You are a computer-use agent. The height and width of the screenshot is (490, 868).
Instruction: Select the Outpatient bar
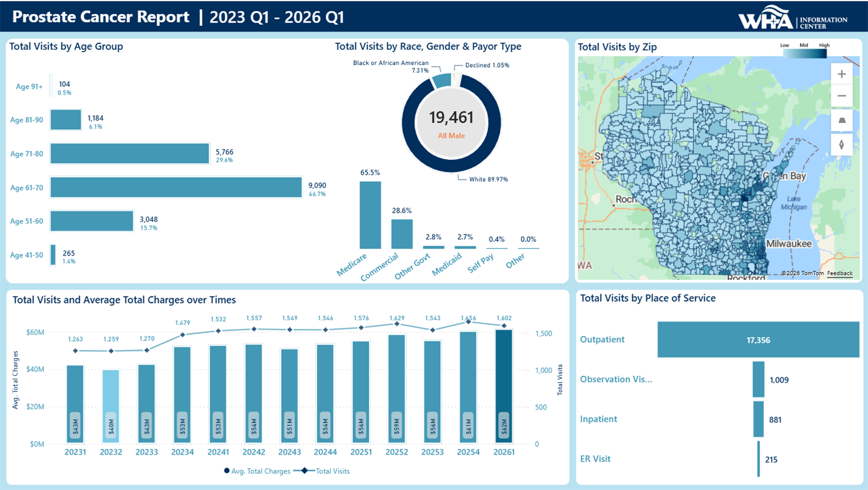click(x=758, y=340)
